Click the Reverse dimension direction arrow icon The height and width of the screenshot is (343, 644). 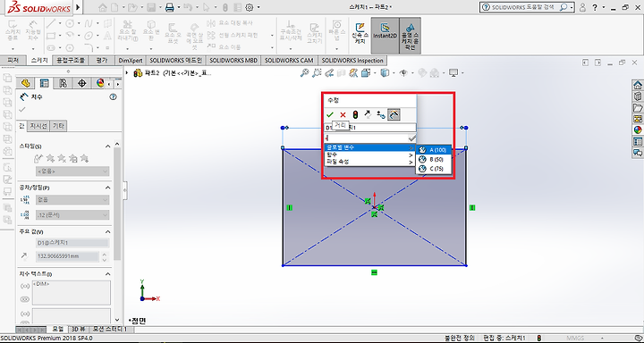pyautogui.click(x=368, y=115)
